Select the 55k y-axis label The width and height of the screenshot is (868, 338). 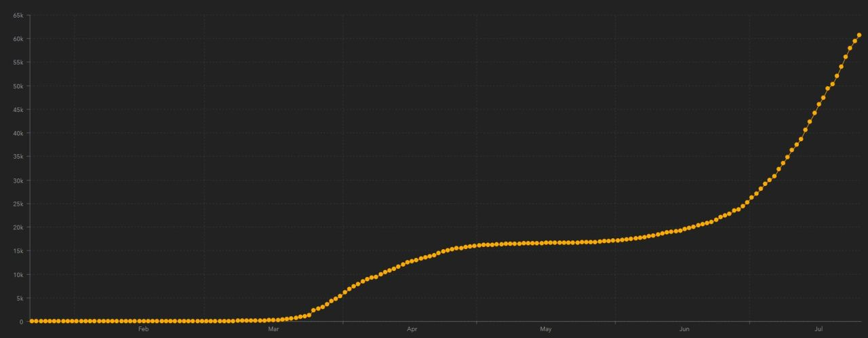18,62
